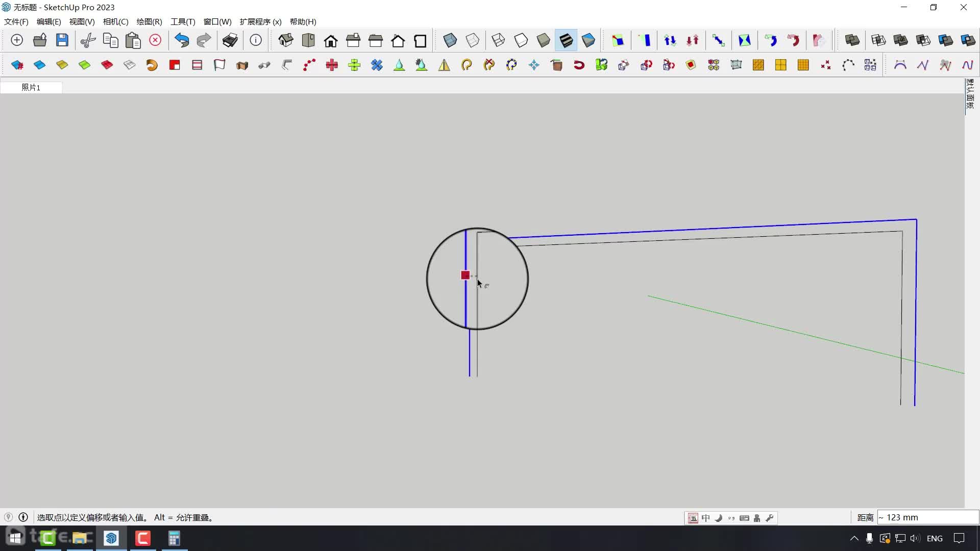Screen dimensions: 980x551
Task: Select Hidden Line style cube icon
Action: click(521, 40)
